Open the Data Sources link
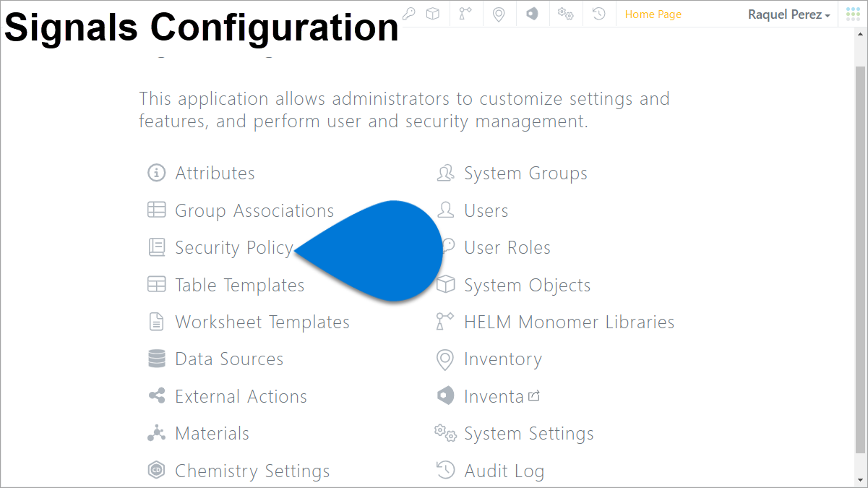This screenshot has height=488, width=868. [x=229, y=359]
